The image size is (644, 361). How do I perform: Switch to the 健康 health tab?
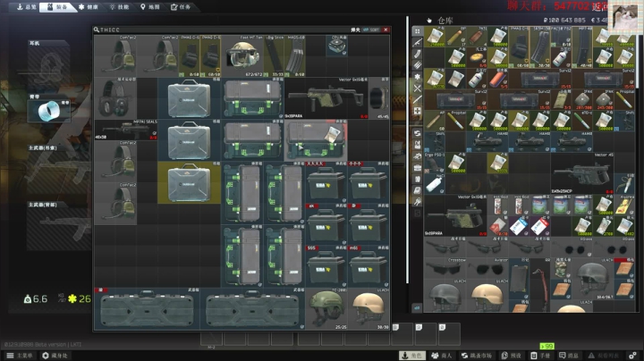click(x=89, y=7)
